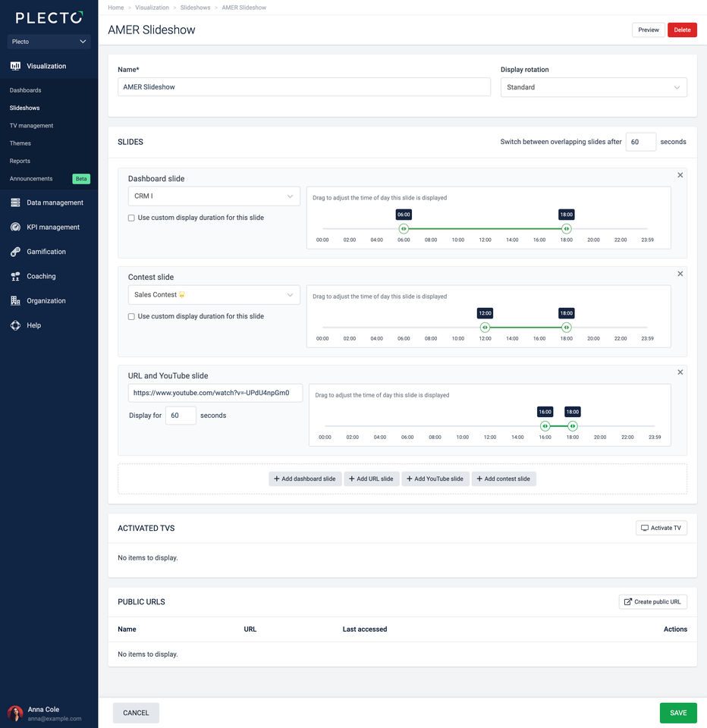Toggle custom display duration for Contest slide
The image size is (707, 728).
click(x=131, y=316)
